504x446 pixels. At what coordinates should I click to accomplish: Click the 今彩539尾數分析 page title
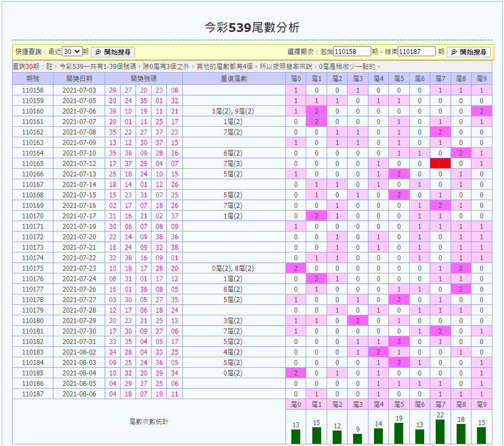click(252, 28)
